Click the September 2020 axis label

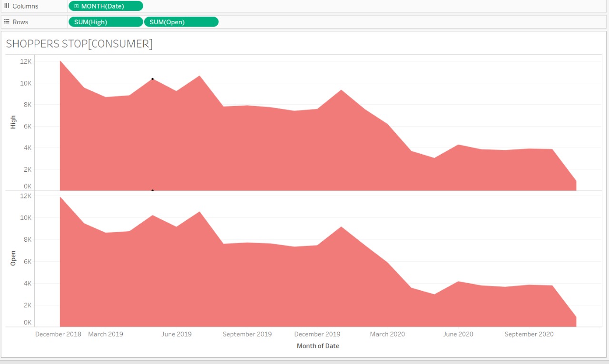[x=529, y=334]
